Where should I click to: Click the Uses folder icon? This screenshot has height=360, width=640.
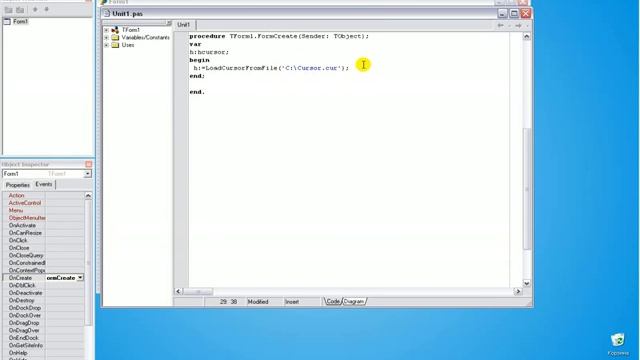coord(115,45)
